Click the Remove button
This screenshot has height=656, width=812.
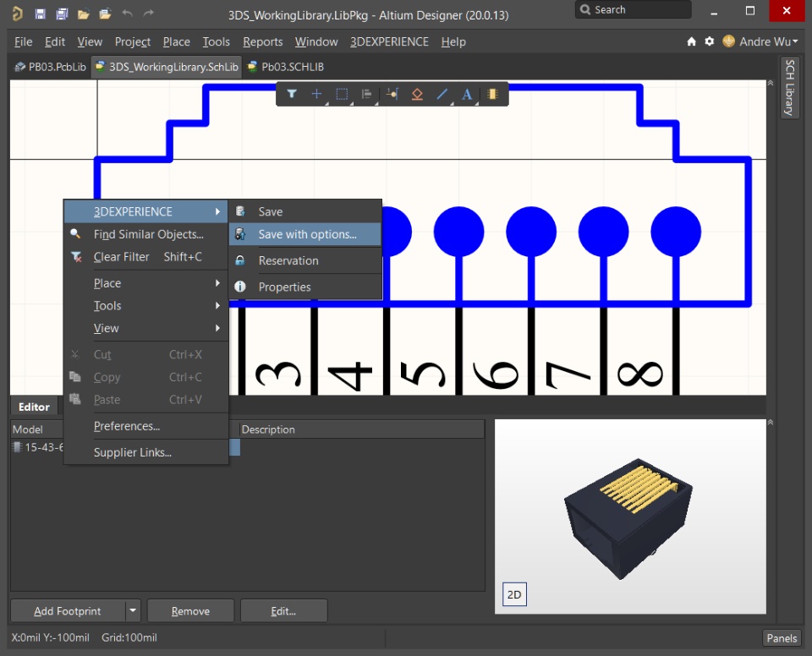(x=190, y=611)
